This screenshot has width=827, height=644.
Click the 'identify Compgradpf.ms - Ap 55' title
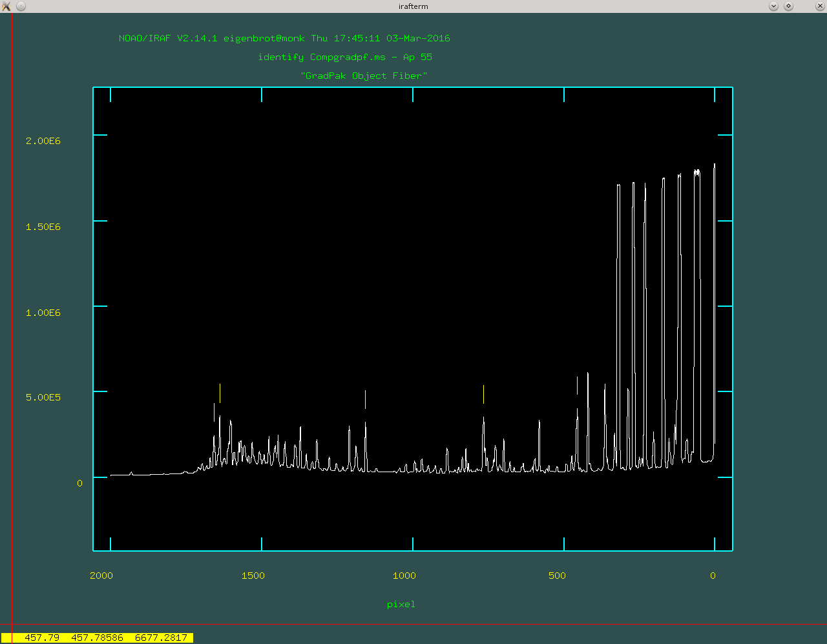(x=345, y=57)
